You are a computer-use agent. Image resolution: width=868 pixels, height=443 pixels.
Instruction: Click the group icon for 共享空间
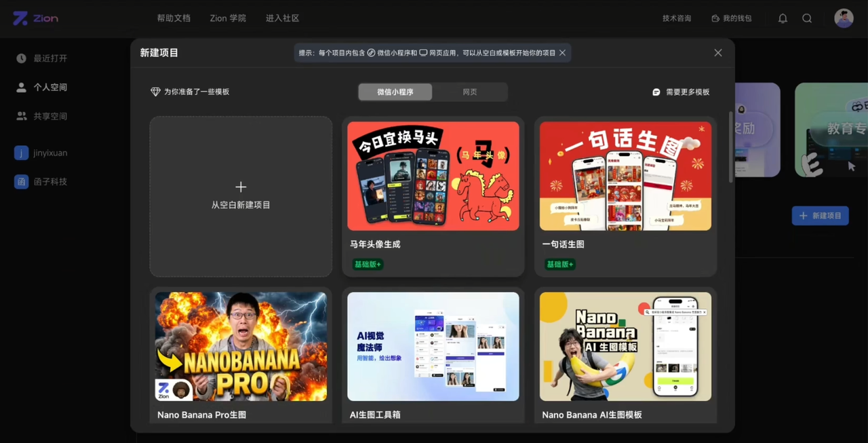[x=21, y=116]
